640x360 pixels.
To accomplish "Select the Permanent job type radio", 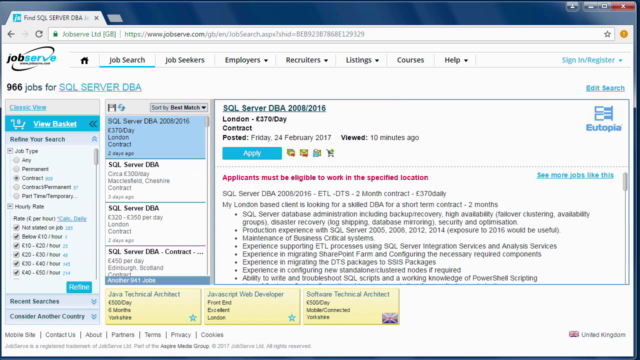I will pyautogui.click(x=16, y=169).
